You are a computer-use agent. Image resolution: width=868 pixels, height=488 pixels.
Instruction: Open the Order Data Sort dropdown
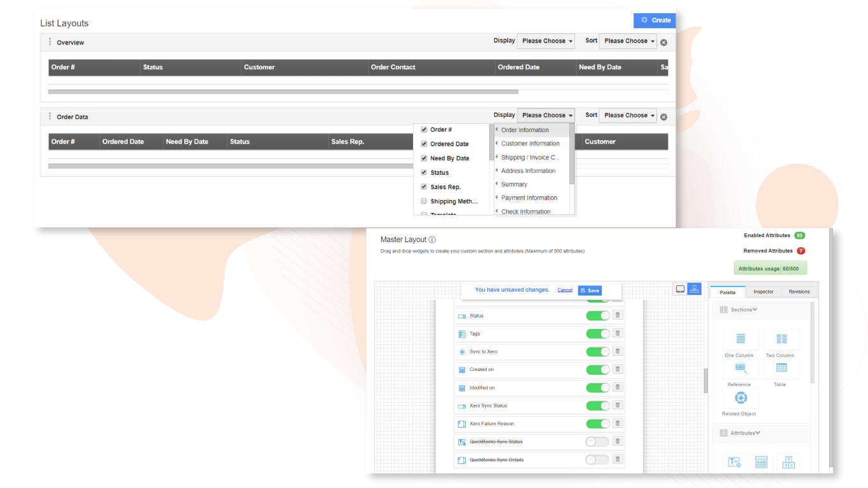[x=628, y=115]
